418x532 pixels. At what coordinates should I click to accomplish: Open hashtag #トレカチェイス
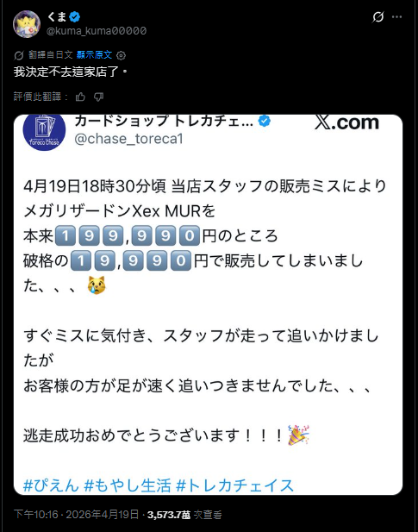point(234,485)
